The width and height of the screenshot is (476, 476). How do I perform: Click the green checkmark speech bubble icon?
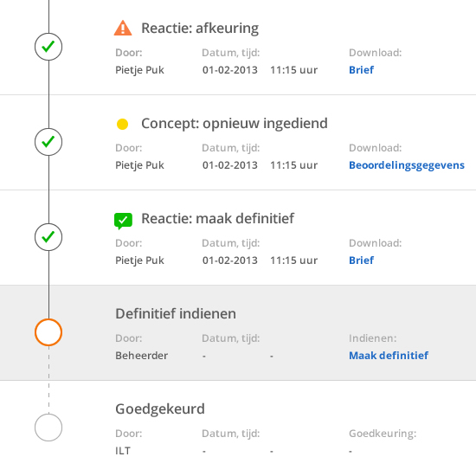[123, 221]
